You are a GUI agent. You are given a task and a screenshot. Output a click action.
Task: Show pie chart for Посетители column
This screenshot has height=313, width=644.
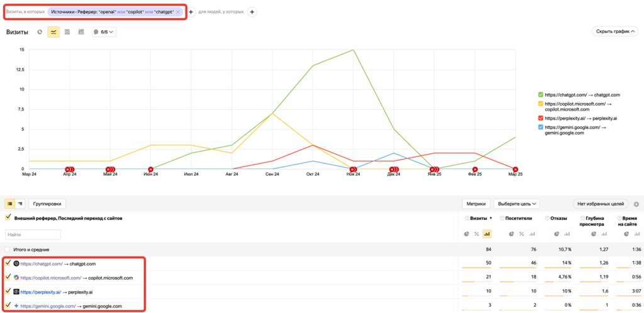click(x=513, y=234)
